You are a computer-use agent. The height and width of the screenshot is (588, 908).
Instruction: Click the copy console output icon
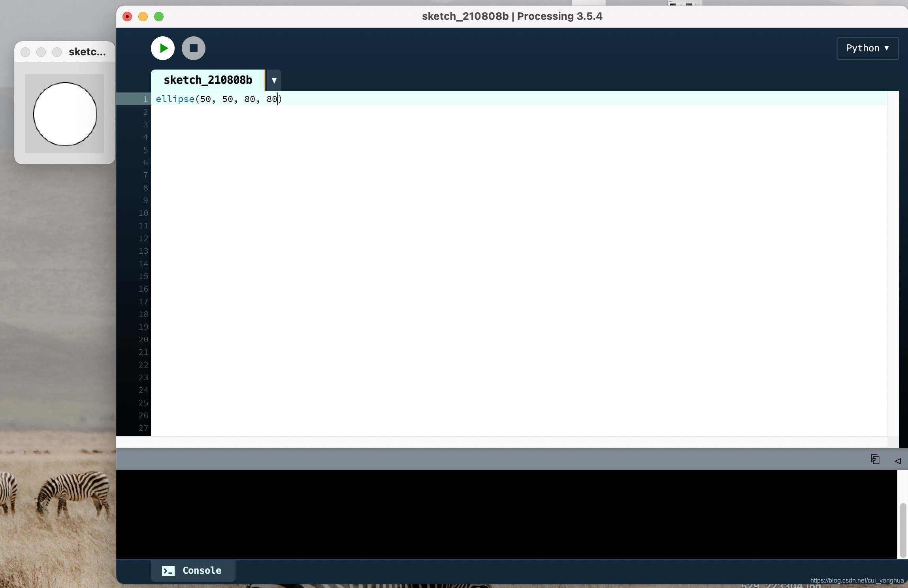874,459
